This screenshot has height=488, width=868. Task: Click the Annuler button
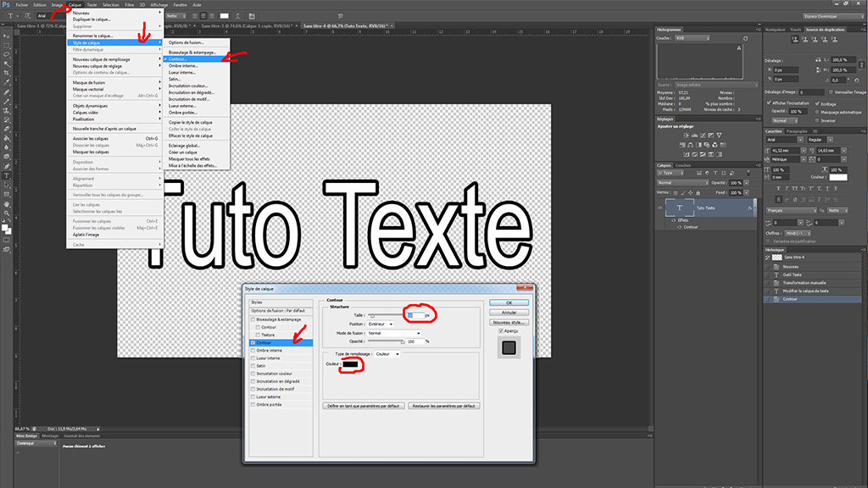(x=509, y=313)
